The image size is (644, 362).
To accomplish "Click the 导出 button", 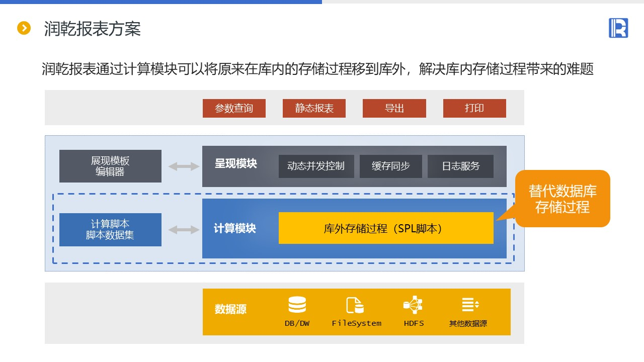I will tap(394, 109).
